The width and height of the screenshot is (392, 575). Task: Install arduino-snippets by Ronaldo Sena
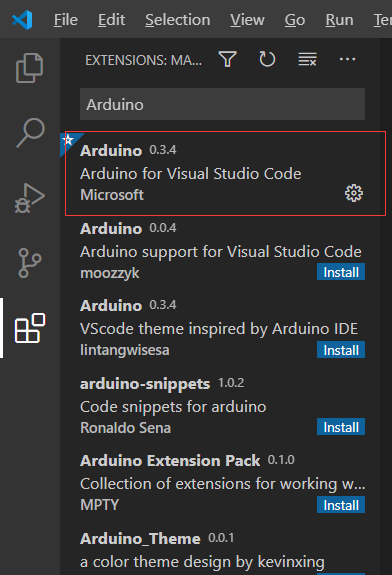[341, 427]
